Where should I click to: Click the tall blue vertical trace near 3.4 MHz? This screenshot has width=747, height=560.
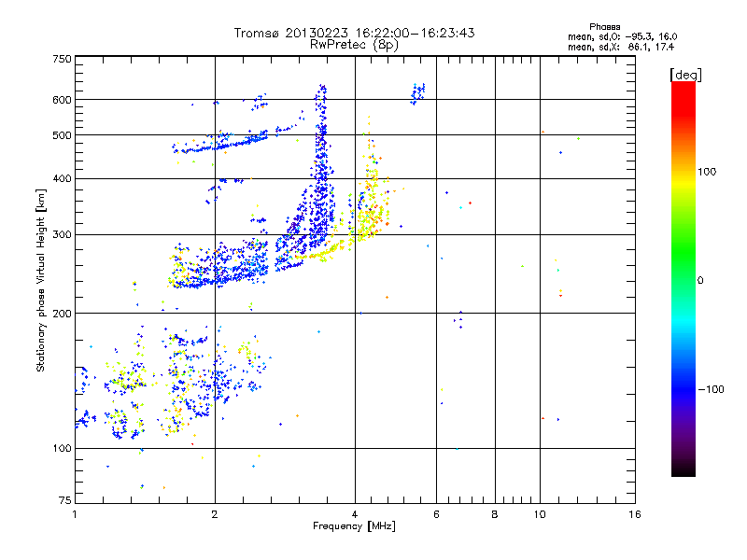pos(321,167)
